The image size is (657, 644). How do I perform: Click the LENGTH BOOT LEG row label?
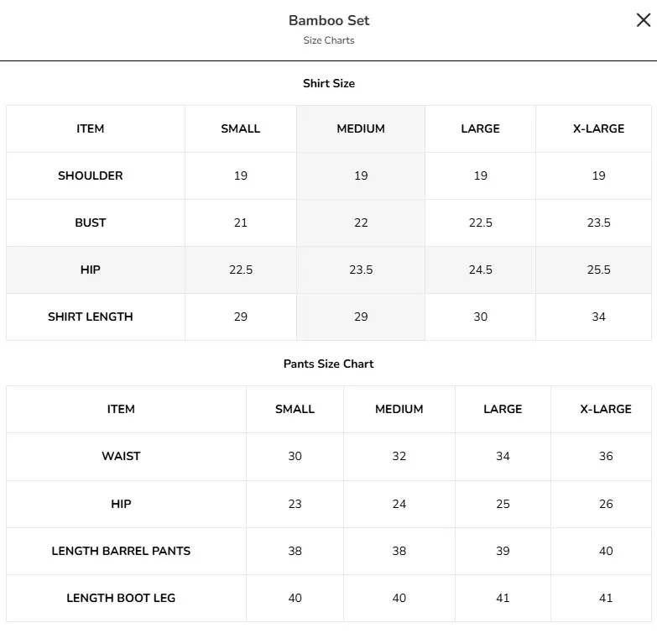pos(121,598)
